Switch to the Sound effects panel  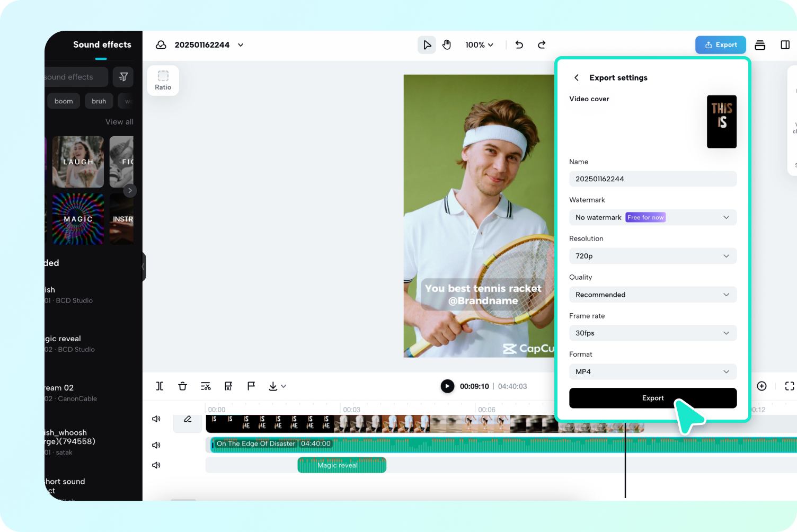coord(101,45)
